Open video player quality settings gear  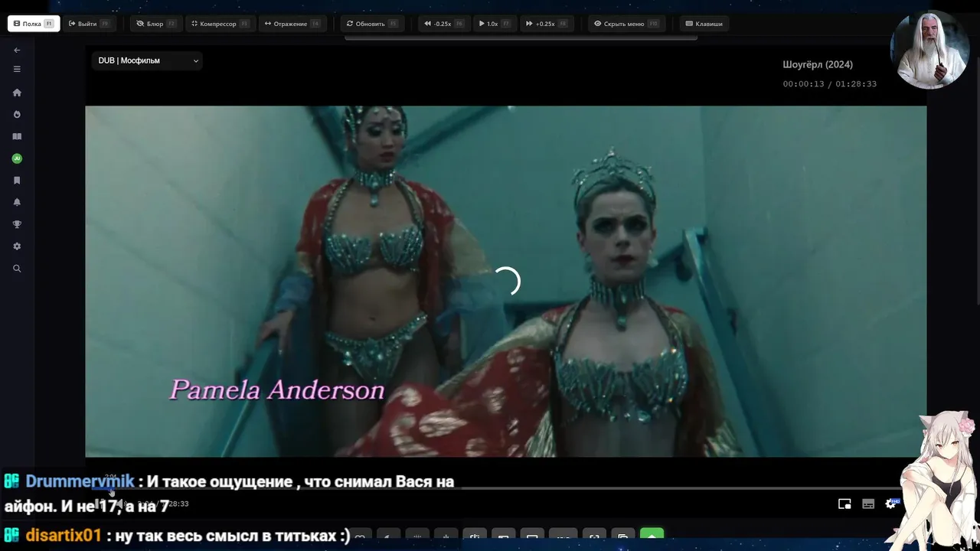pyautogui.click(x=891, y=504)
